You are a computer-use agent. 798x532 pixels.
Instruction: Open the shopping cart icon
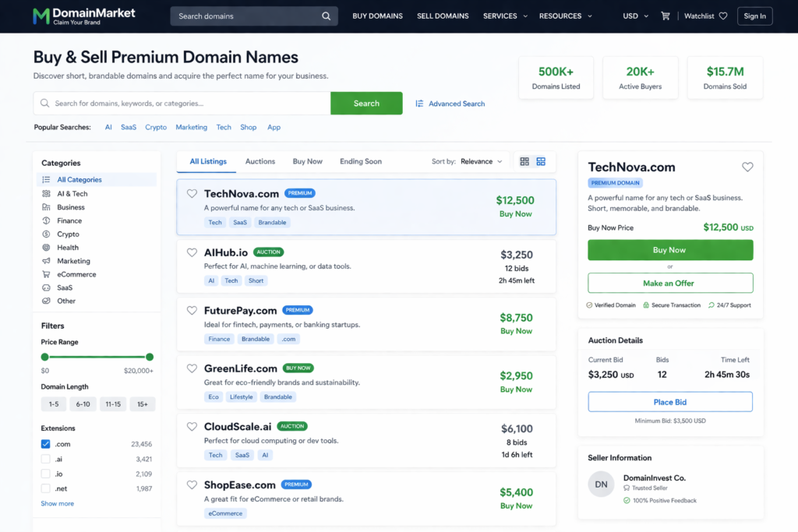[x=666, y=16]
